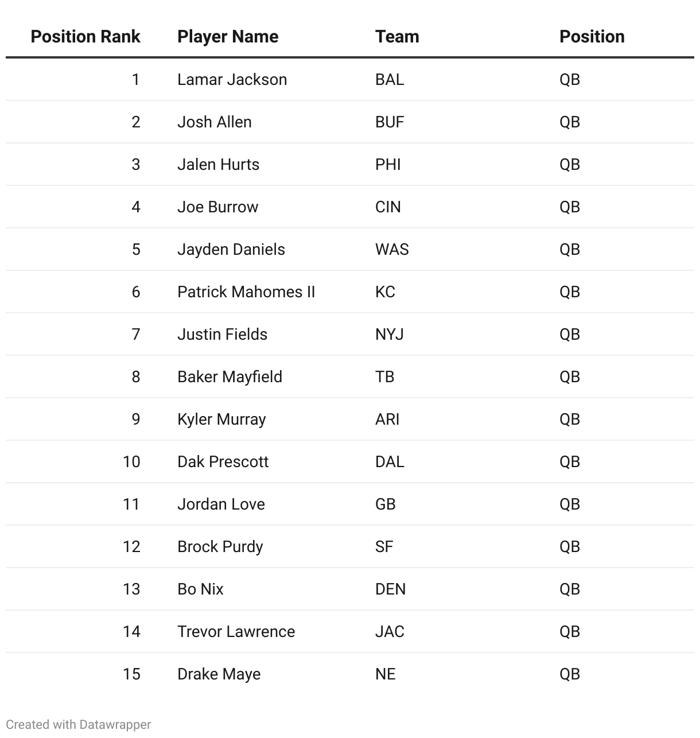Image resolution: width=700 pixels, height=738 pixels.
Task: Select the DEN team abbreviation
Action: 390,589
